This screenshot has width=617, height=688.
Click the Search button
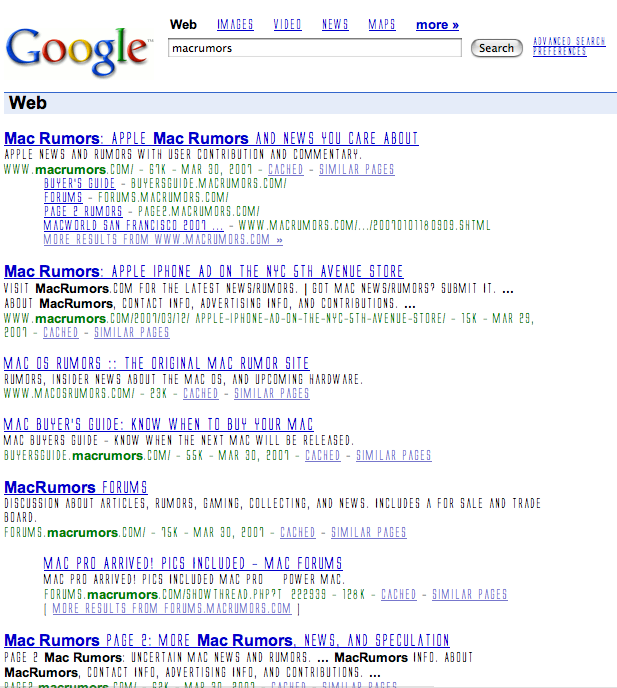pyautogui.click(x=497, y=48)
